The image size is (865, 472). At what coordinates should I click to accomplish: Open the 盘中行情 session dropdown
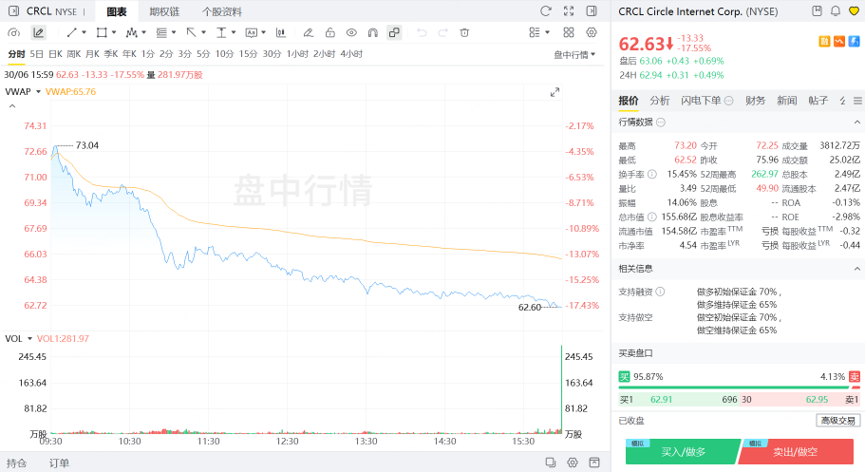575,55
